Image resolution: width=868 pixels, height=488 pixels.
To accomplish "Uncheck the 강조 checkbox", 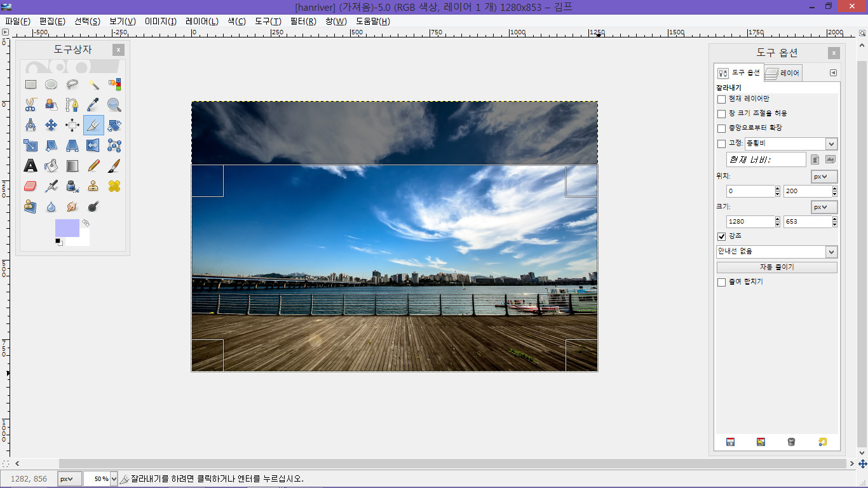I will tap(721, 236).
